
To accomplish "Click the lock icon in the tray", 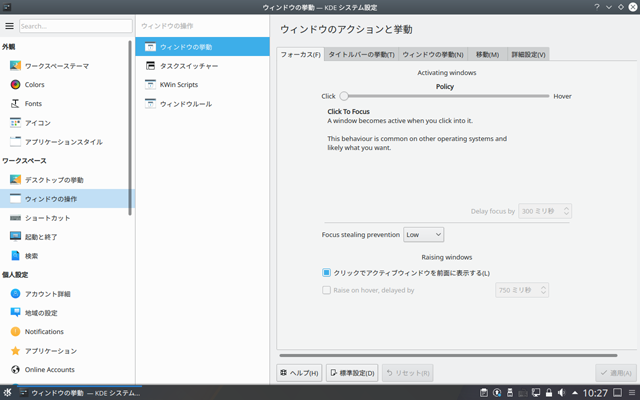I will click(549, 393).
